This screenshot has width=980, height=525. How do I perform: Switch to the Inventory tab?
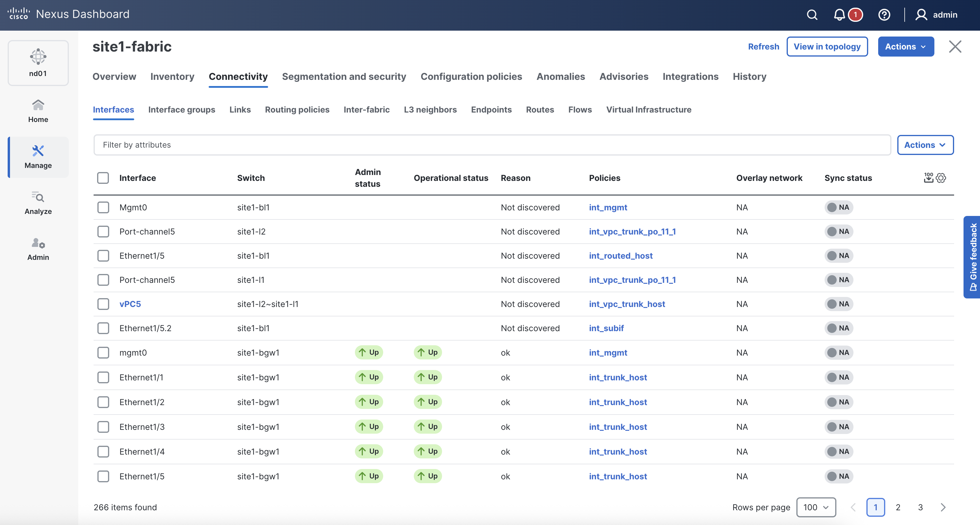click(172, 77)
